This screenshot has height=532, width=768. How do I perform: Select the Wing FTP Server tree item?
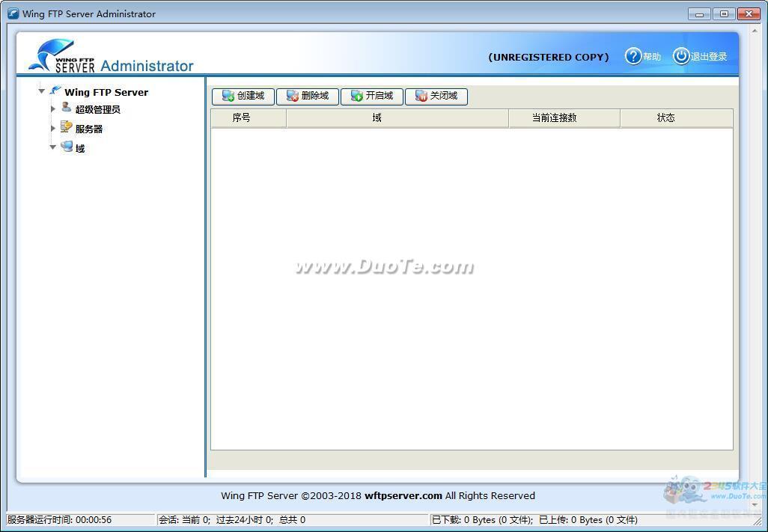tap(106, 92)
